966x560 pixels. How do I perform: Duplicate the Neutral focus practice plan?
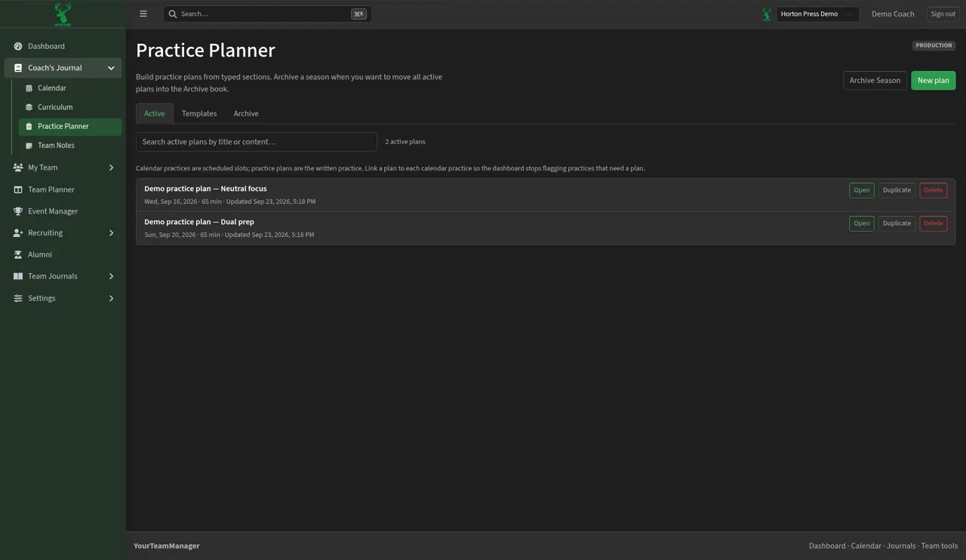pos(897,190)
